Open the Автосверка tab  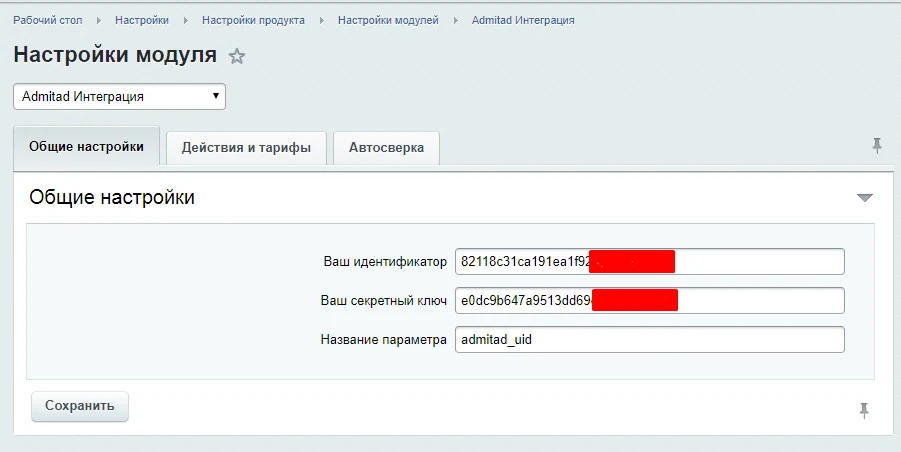point(386,148)
